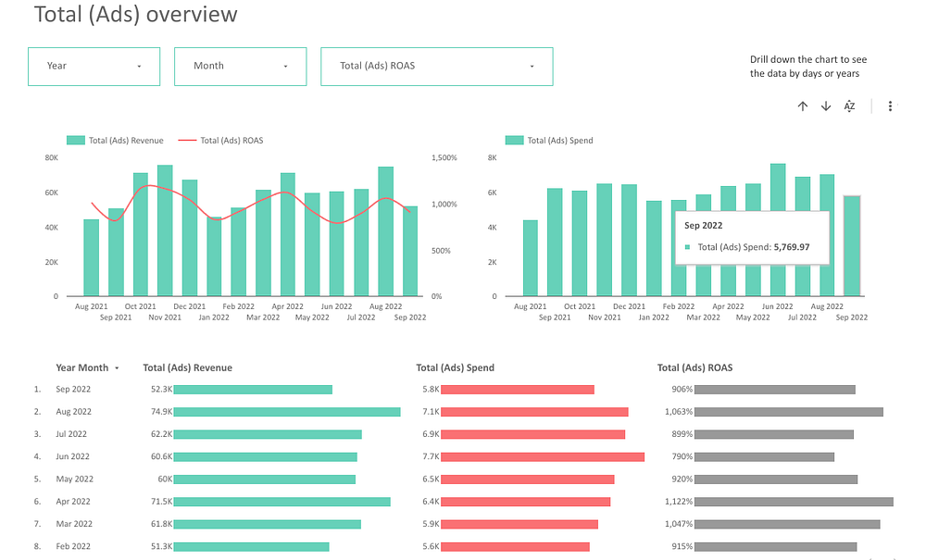This screenshot has width=926, height=560.
Task: Click the Jun 2022 spend table bar
Action: pyautogui.click(x=542, y=456)
